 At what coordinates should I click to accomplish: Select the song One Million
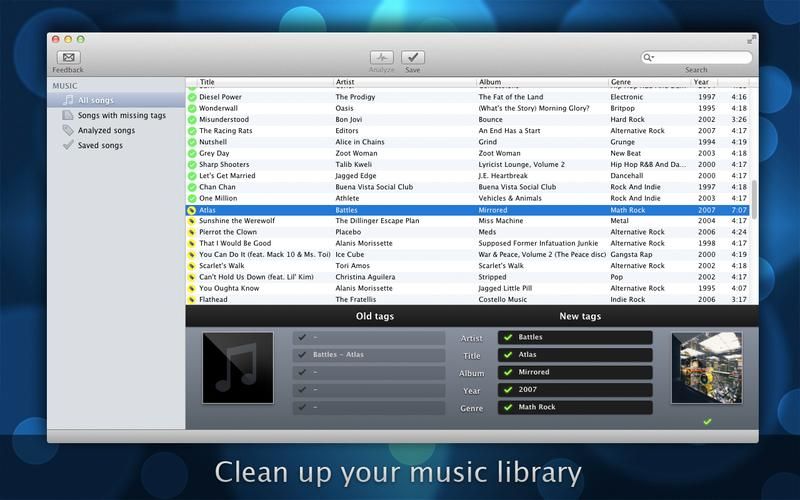[218, 198]
